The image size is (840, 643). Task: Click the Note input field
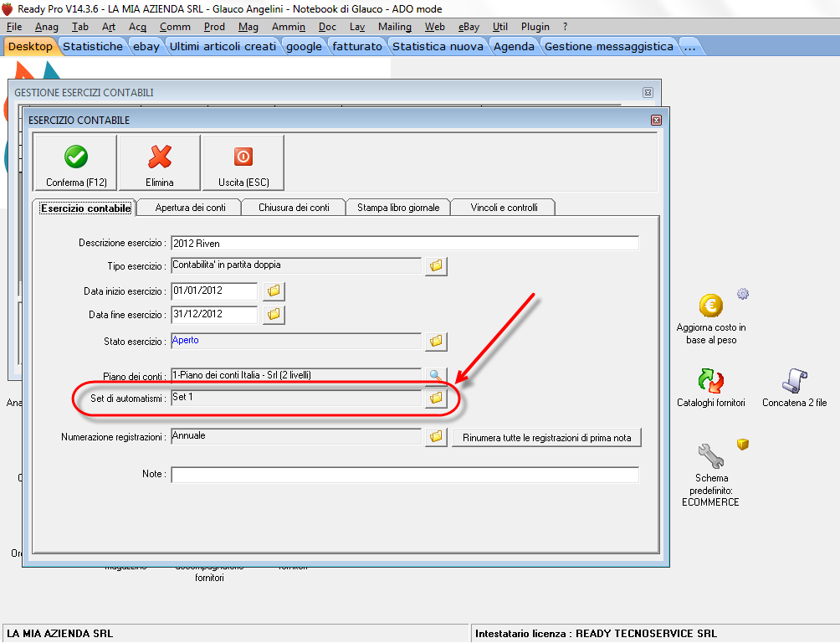click(x=405, y=475)
